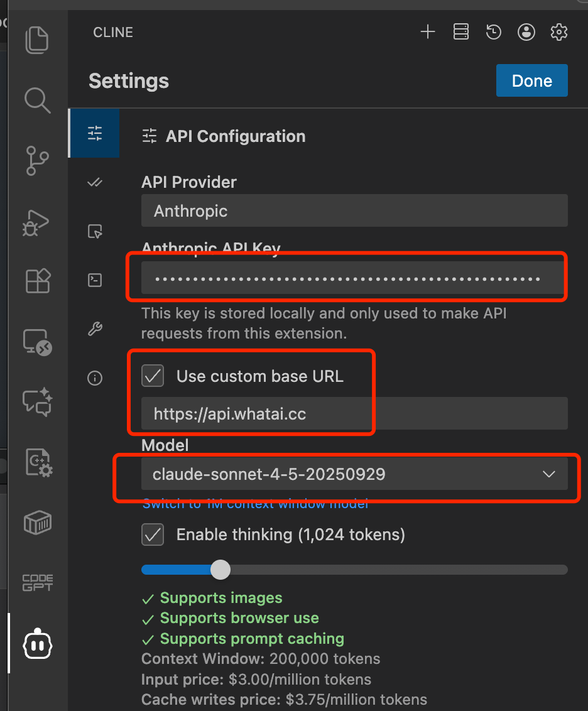
Task: Open the Cline account icon
Action: 526,32
